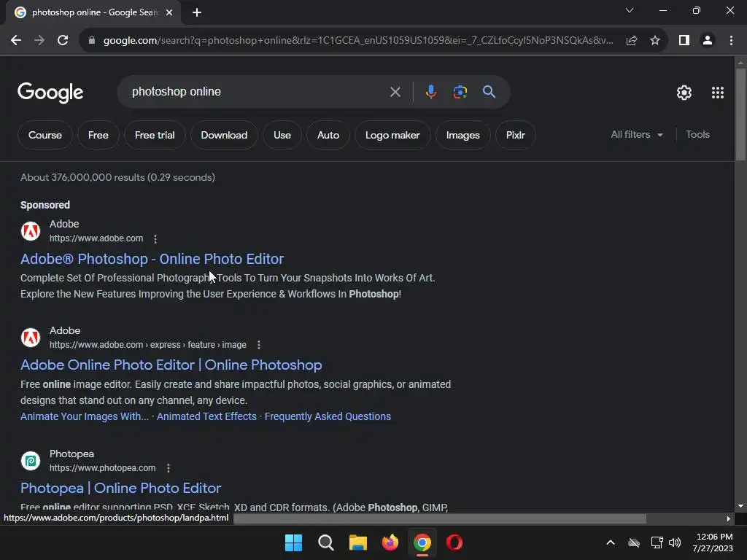
Task: Clear the search query with X
Action: click(x=395, y=92)
